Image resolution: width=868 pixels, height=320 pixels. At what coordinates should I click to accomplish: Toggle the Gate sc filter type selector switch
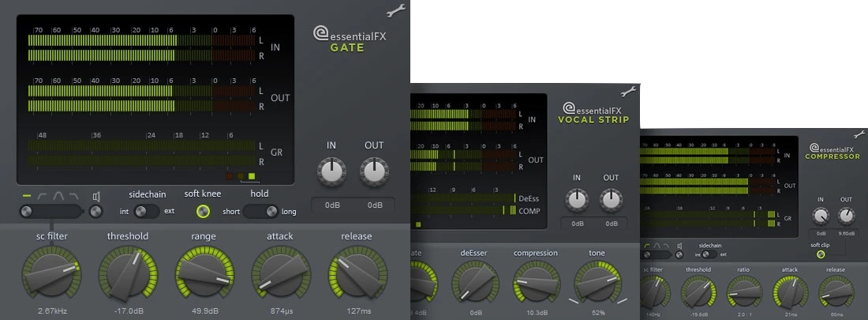51,211
